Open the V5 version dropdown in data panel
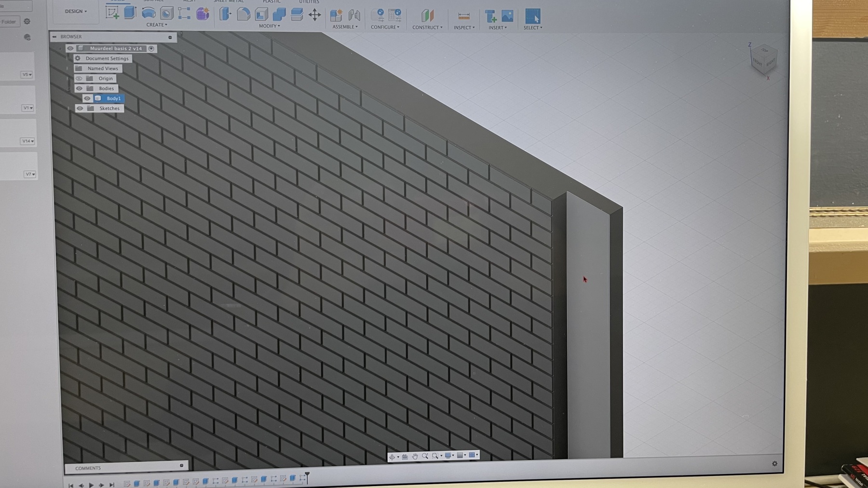This screenshot has height=488, width=868. tap(27, 75)
